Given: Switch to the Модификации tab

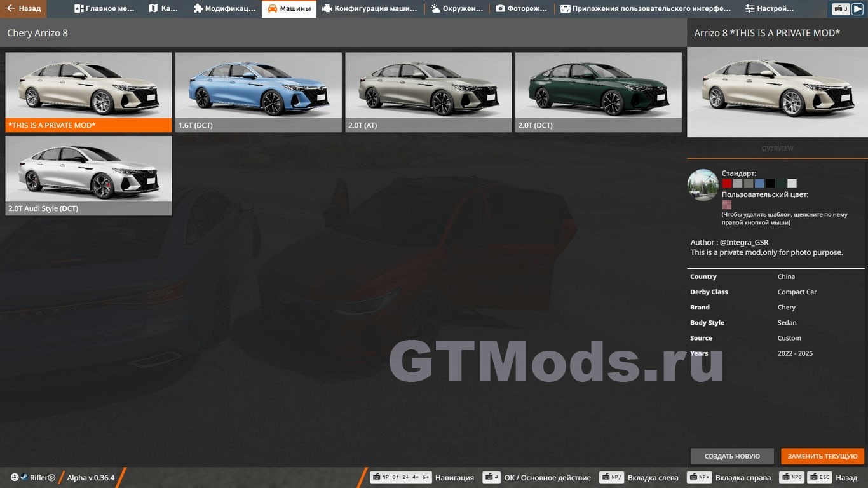Looking at the screenshot, I should 224,9.
